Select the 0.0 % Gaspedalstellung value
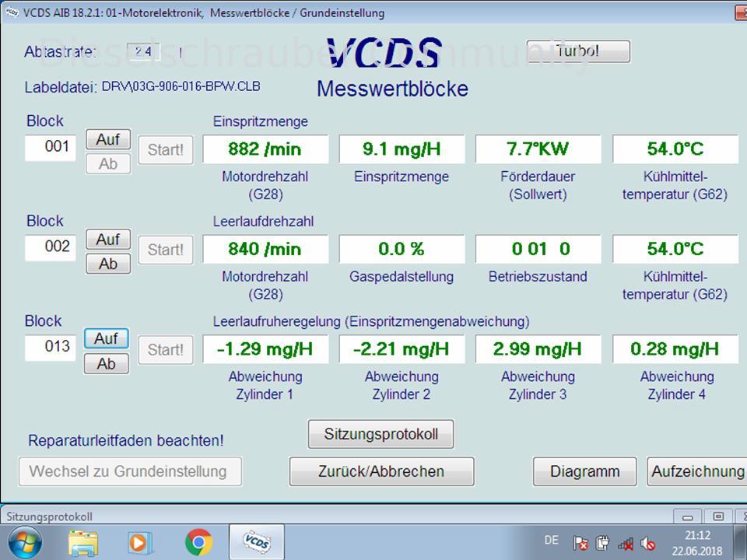Screen dimensions: 747x560 (x=402, y=249)
